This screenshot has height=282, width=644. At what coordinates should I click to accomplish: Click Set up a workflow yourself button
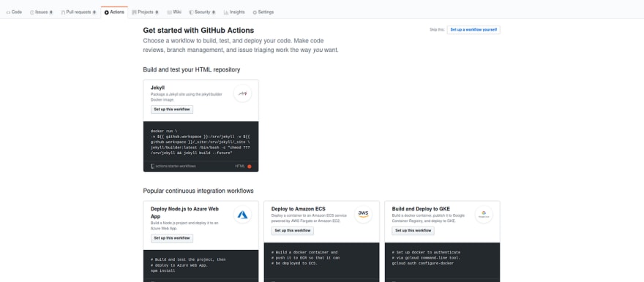click(473, 30)
